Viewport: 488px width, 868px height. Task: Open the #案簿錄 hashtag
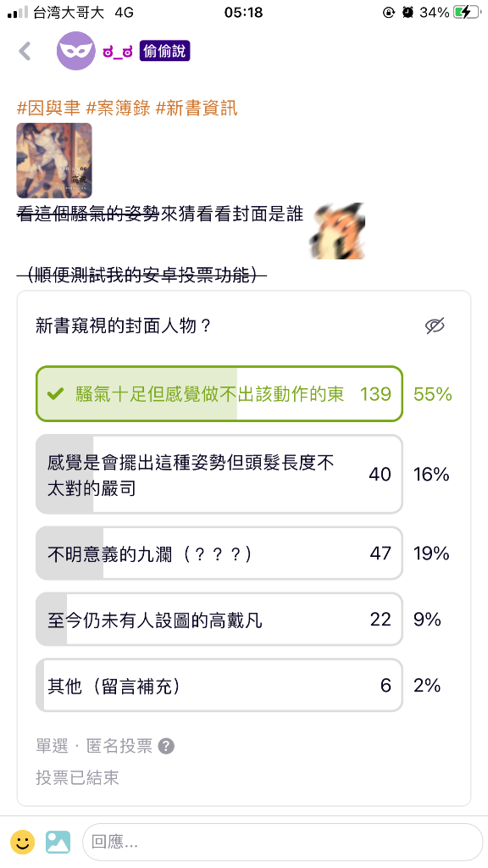pos(119,108)
